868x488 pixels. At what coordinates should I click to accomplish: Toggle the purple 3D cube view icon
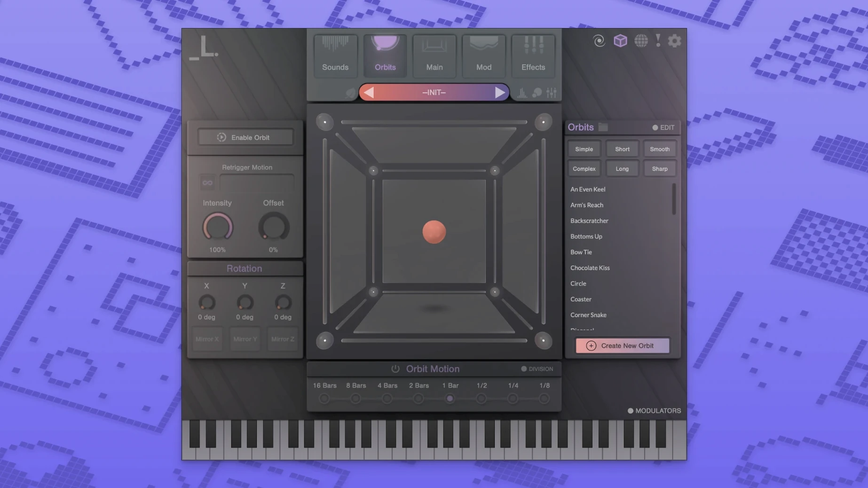(x=620, y=41)
